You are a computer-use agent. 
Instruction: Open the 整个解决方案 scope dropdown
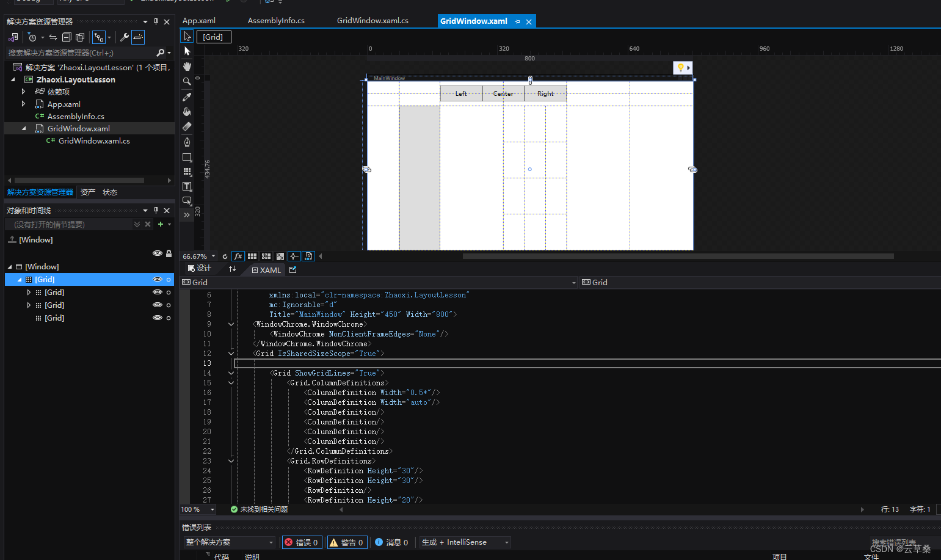(230, 542)
